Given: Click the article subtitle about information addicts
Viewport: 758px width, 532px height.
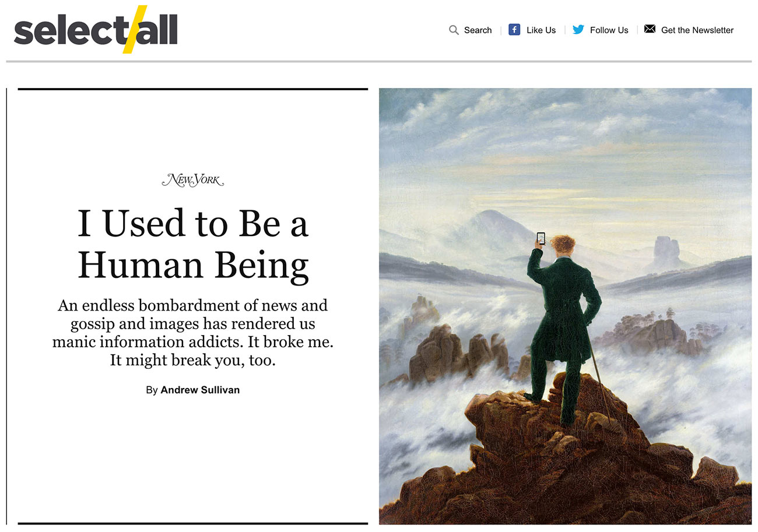Looking at the screenshot, I should click(x=193, y=323).
